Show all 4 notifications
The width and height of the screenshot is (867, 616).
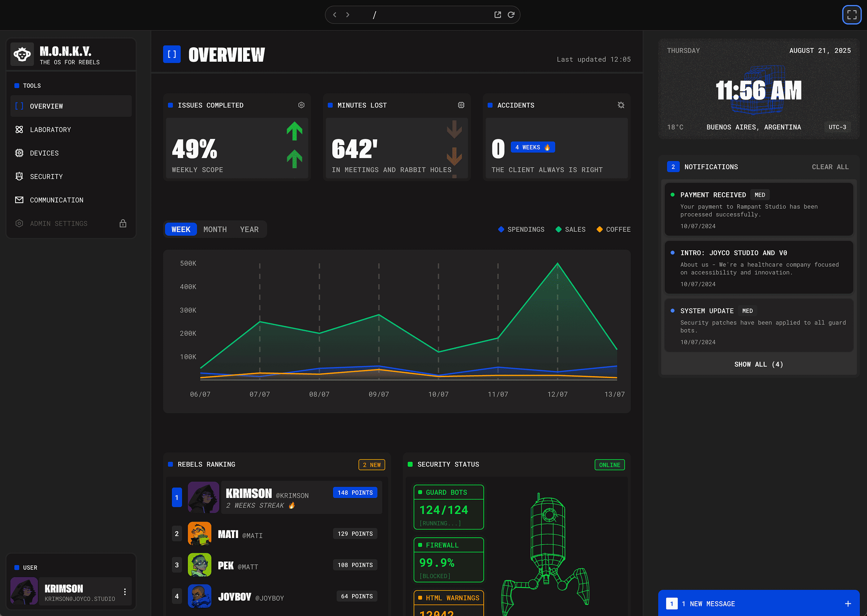click(x=758, y=364)
